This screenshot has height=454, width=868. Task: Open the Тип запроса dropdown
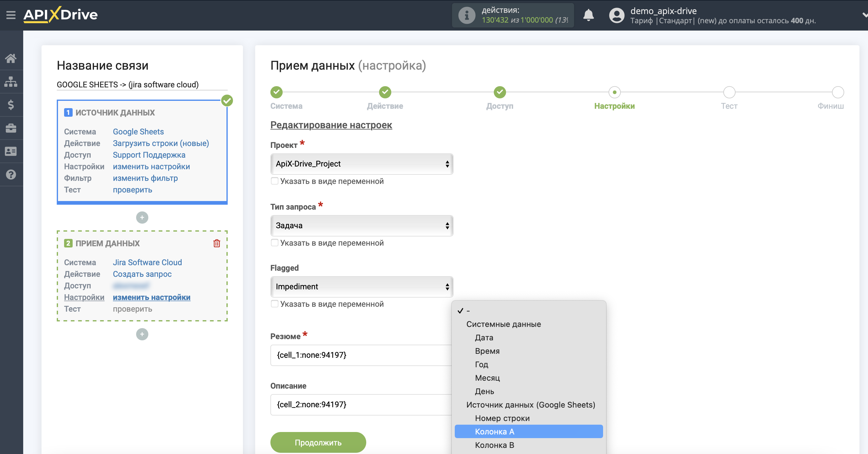click(x=362, y=226)
